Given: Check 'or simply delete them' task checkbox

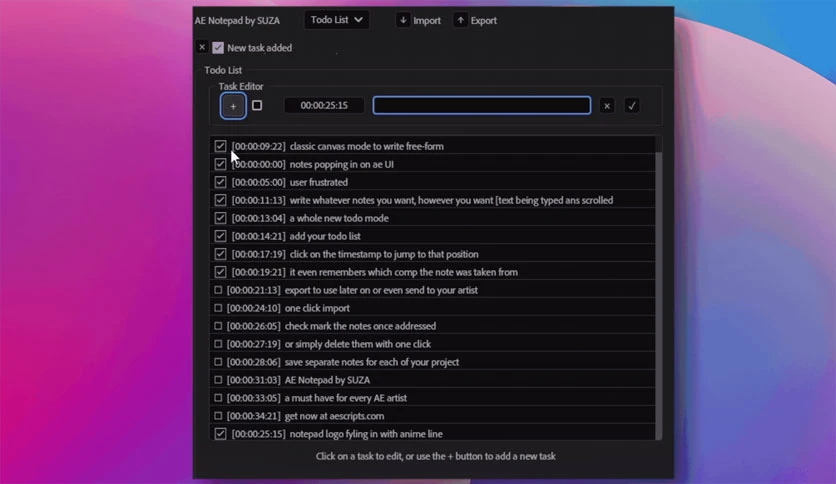Looking at the screenshot, I should [x=218, y=344].
